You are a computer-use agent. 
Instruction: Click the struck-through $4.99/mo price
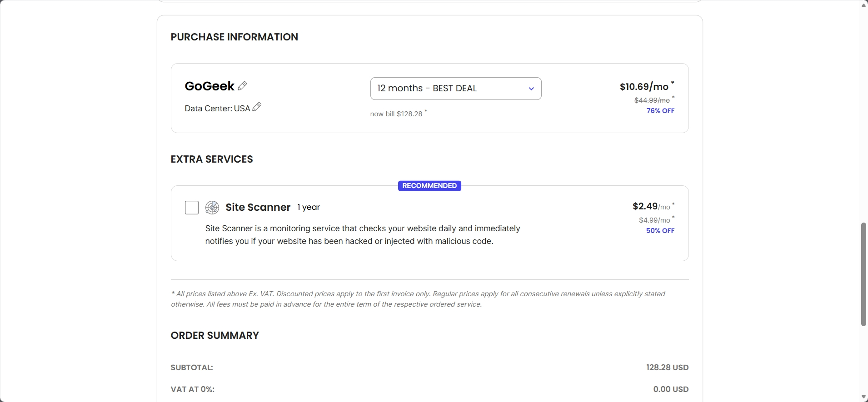(x=654, y=220)
